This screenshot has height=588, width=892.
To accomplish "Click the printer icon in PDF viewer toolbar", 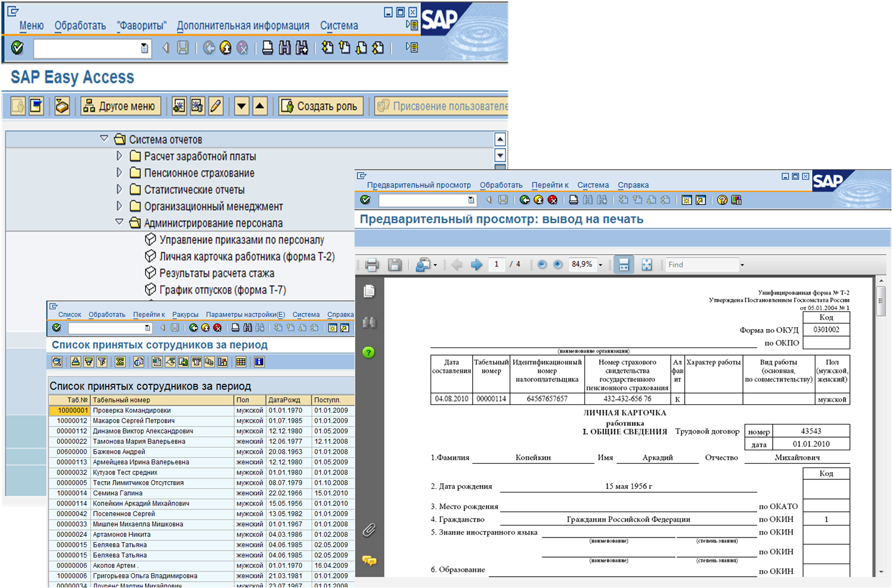I will click(x=372, y=265).
